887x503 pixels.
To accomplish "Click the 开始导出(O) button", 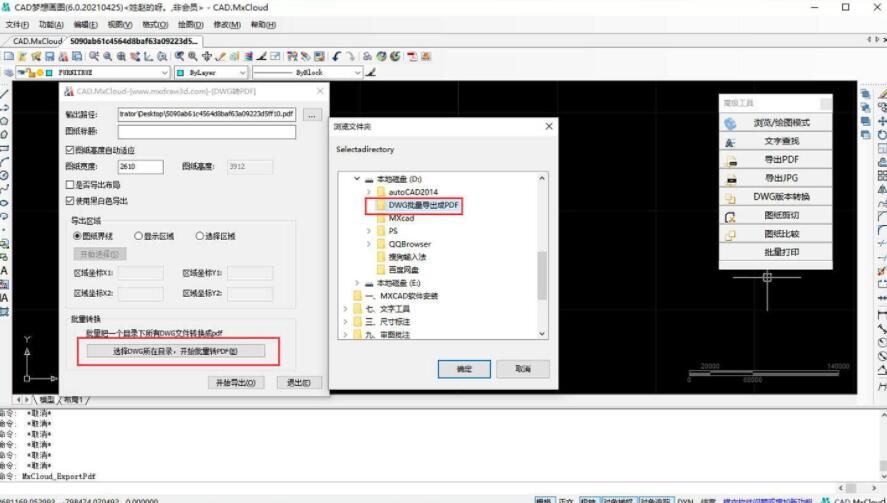I will [236, 382].
